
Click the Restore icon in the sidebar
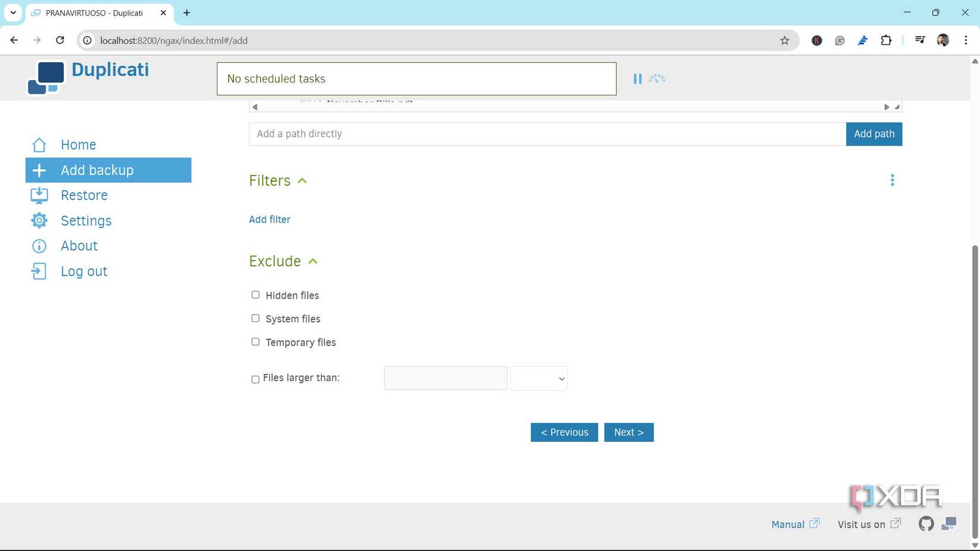39,195
